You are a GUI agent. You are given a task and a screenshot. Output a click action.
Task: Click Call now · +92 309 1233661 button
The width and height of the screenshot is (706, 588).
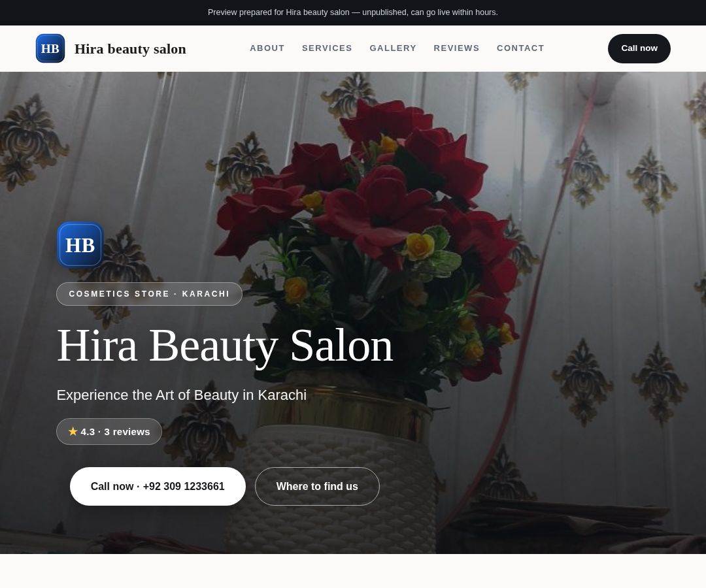(158, 486)
